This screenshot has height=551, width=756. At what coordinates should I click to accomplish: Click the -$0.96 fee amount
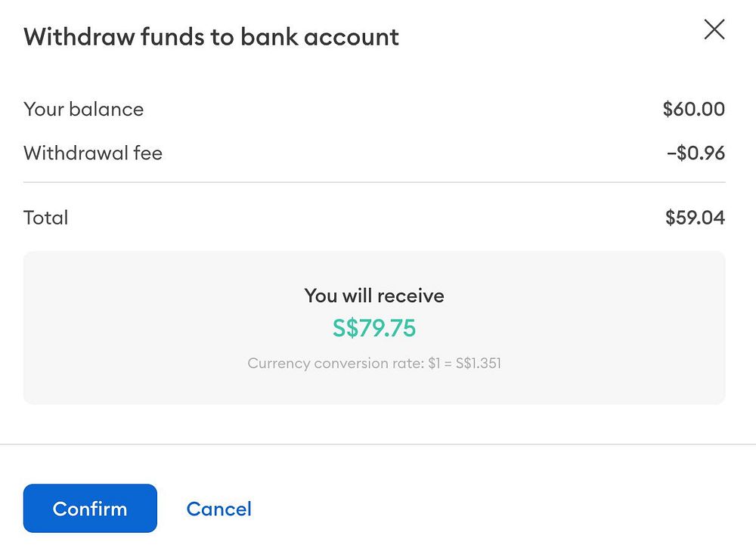coord(695,153)
